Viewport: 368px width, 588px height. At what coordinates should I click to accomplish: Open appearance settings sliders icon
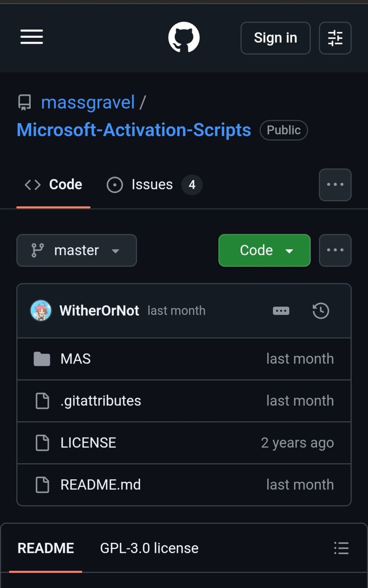(335, 38)
